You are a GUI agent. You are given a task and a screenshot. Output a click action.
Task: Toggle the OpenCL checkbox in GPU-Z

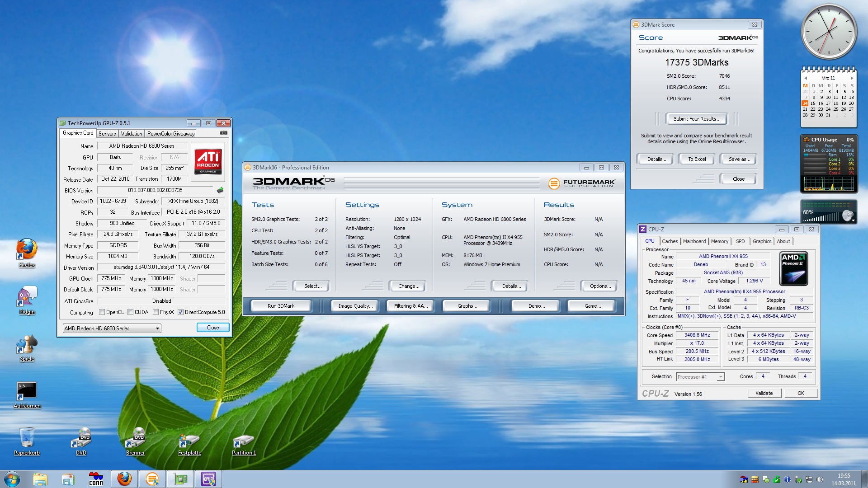click(102, 312)
